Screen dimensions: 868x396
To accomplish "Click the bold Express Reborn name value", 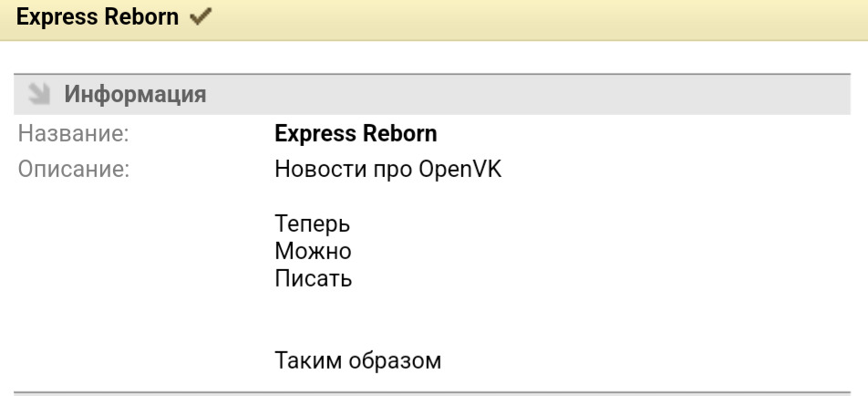I will click(356, 134).
